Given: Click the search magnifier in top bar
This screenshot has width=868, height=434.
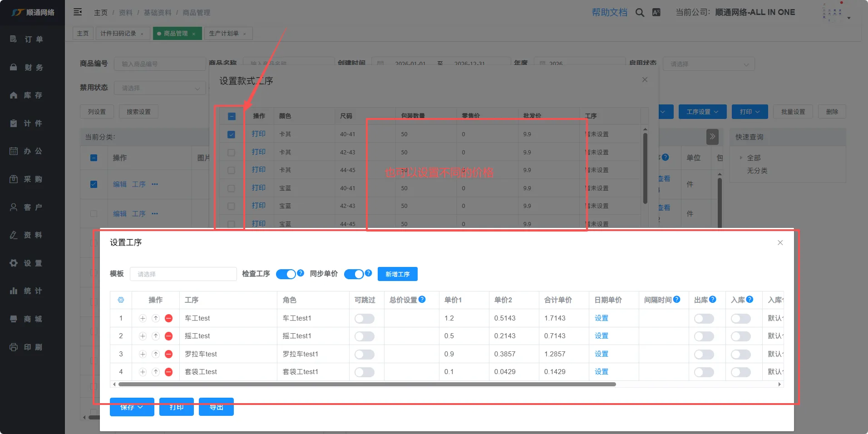Looking at the screenshot, I should coord(640,13).
